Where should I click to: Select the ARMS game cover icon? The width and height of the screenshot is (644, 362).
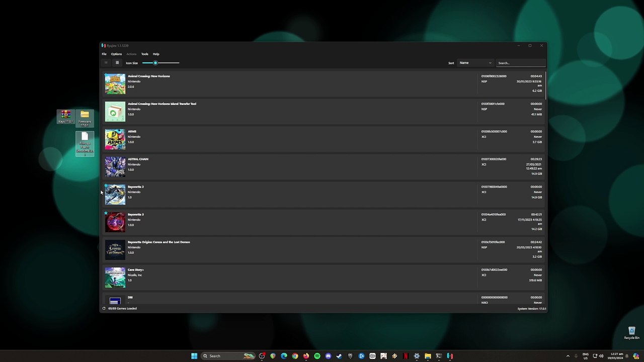tap(115, 139)
